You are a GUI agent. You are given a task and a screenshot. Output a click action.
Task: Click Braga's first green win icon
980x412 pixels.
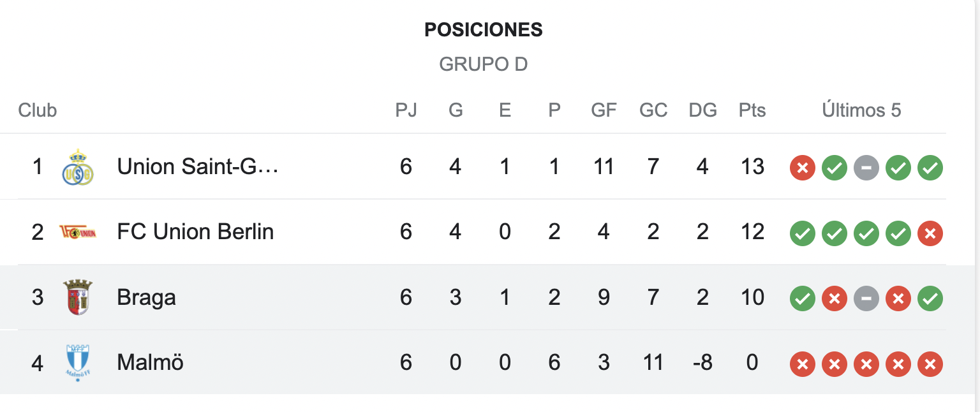(803, 298)
